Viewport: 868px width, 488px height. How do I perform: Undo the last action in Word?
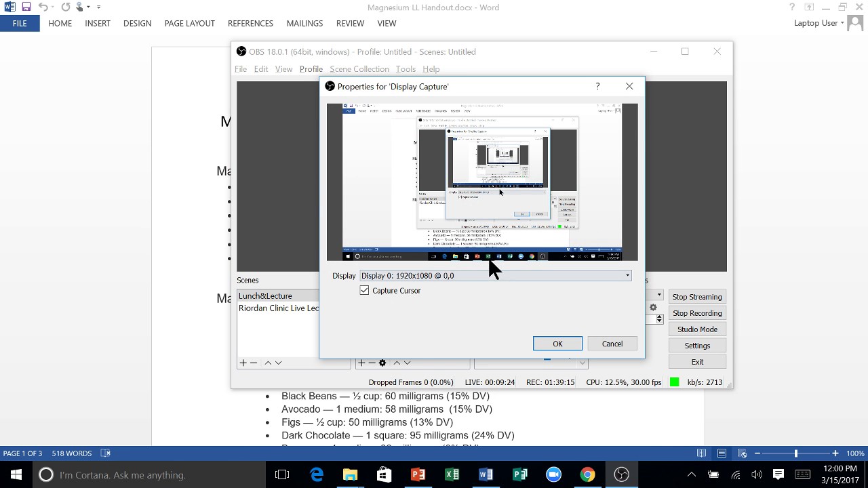[x=43, y=7]
